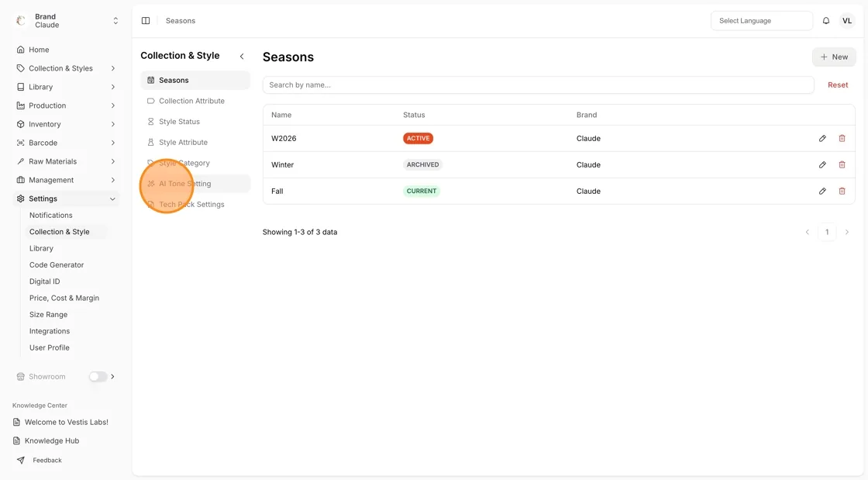The image size is (868, 480).
Task: Select Collection & Style under Settings
Action: [59, 231]
